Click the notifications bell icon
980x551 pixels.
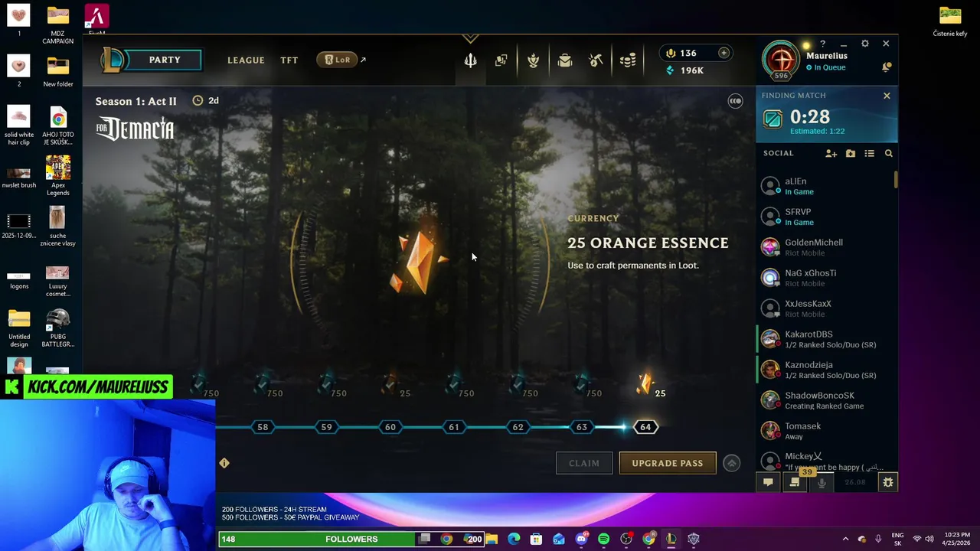coord(887,67)
